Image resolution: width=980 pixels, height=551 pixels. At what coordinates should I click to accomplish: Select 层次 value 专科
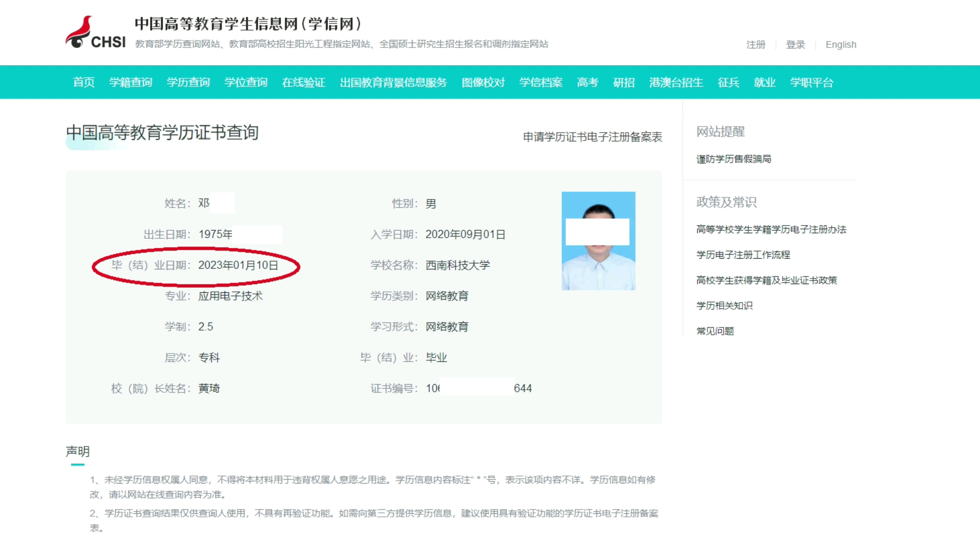click(209, 358)
